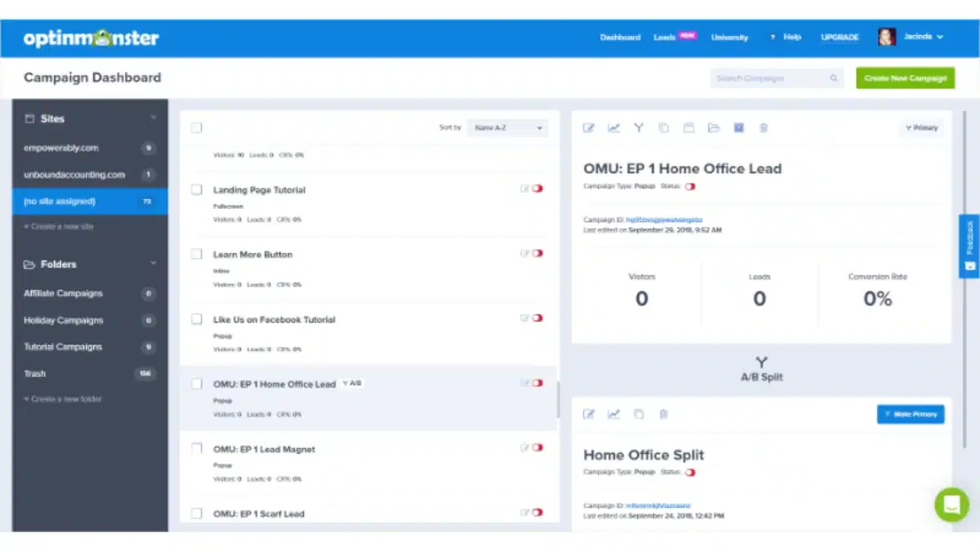This screenshot has width=980, height=551.
Task: Check the Learn More Button checkbox
Action: coord(196,254)
